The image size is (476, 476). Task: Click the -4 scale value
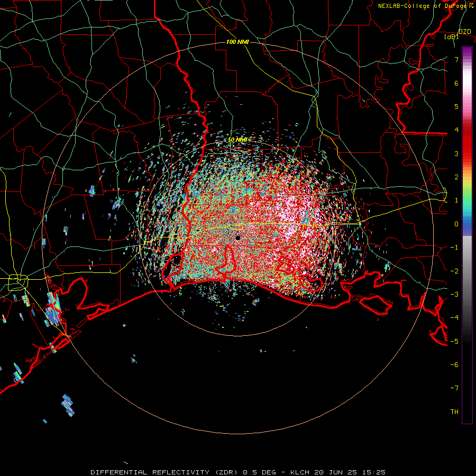coord(454,318)
